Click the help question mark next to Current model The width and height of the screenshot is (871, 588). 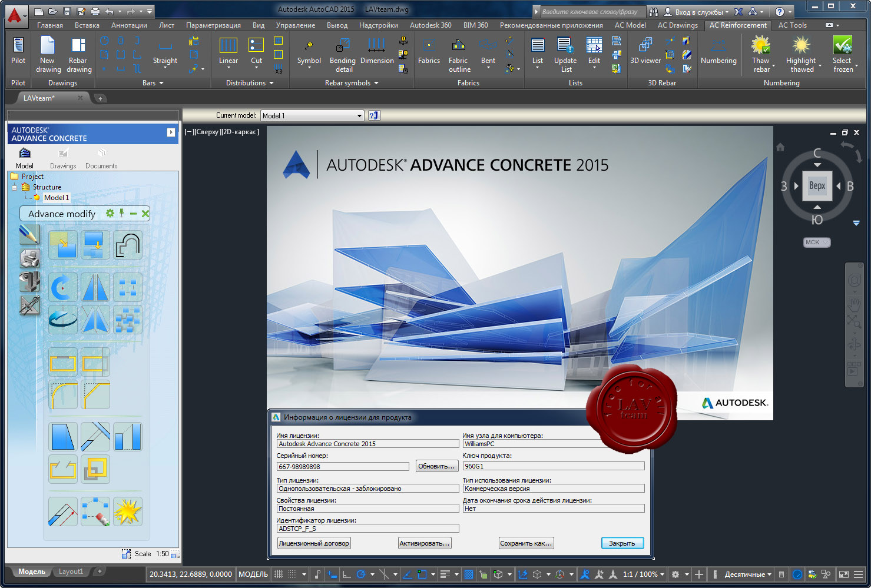coord(374,115)
